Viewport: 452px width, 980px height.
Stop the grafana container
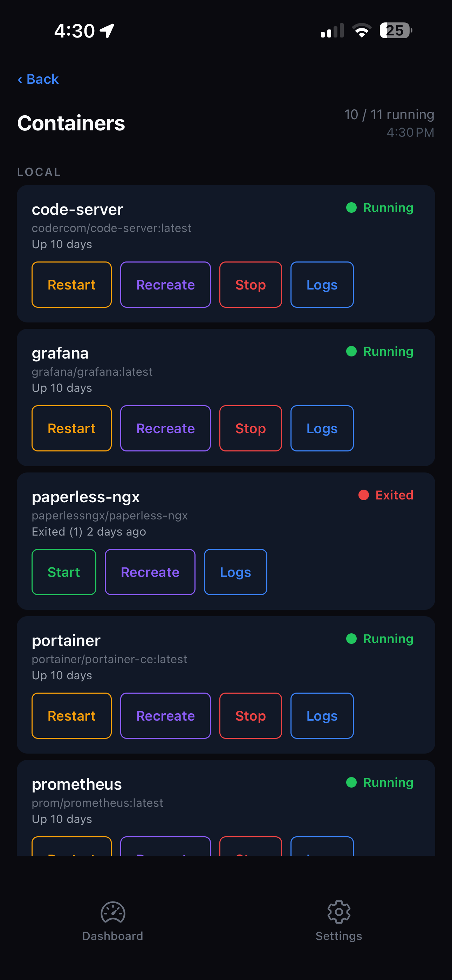pos(250,428)
